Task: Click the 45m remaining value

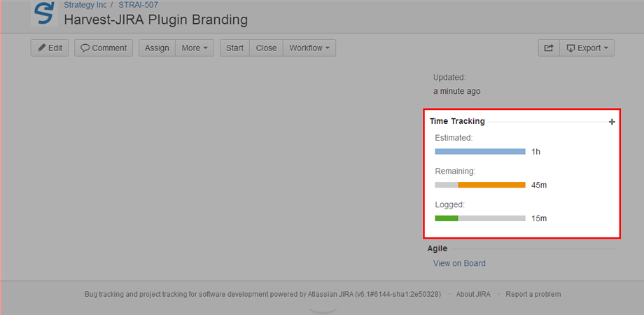Action: point(539,185)
